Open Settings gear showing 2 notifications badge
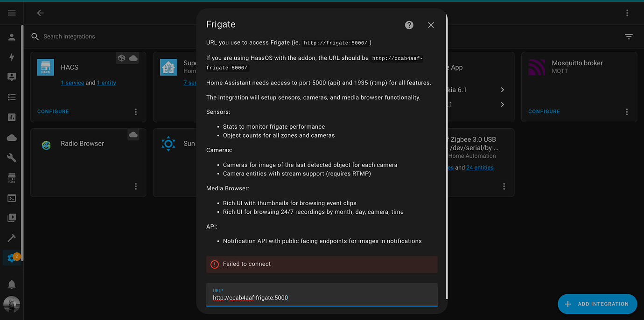This screenshot has height=320, width=644. tap(12, 257)
